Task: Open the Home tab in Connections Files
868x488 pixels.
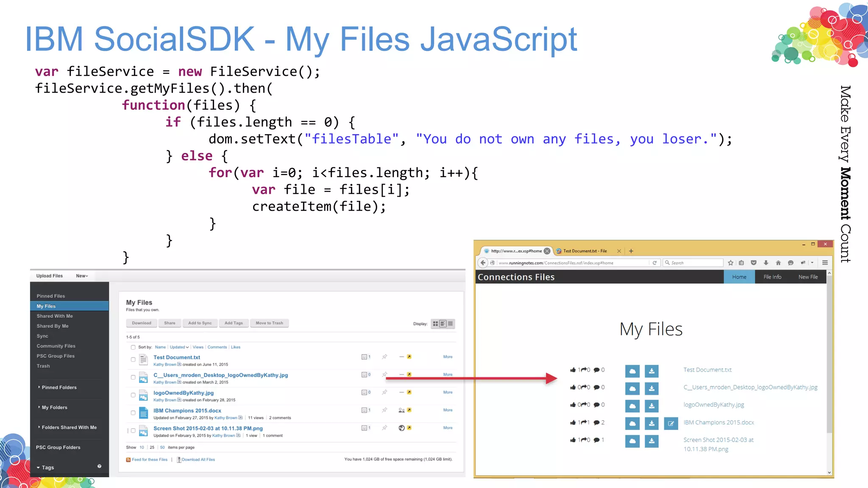Action: (x=739, y=277)
